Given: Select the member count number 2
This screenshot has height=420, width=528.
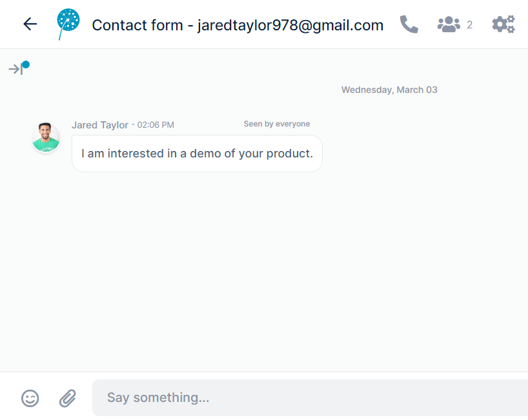Looking at the screenshot, I should coord(469,25).
